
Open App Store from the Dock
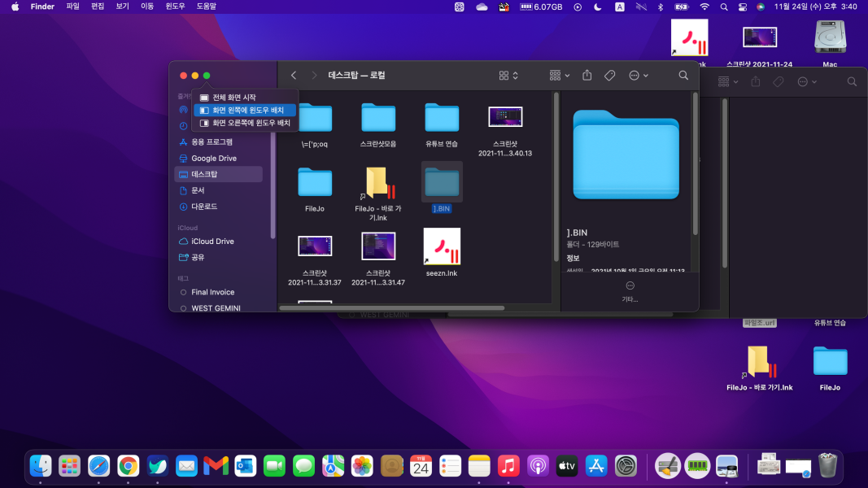[x=596, y=466]
